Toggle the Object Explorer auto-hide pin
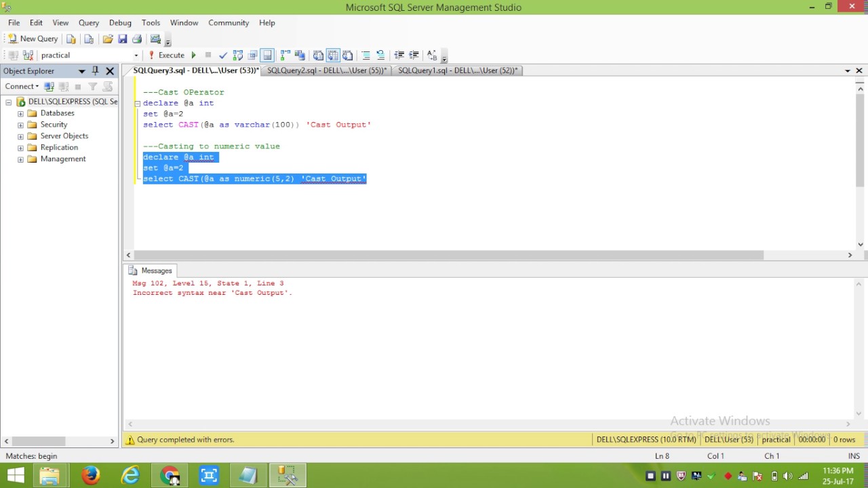 96,71
